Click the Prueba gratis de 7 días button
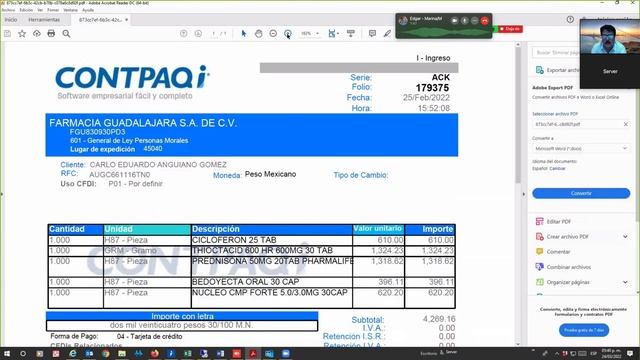The width and height of the screenshot is (640, 360). [x=584, y=330]
